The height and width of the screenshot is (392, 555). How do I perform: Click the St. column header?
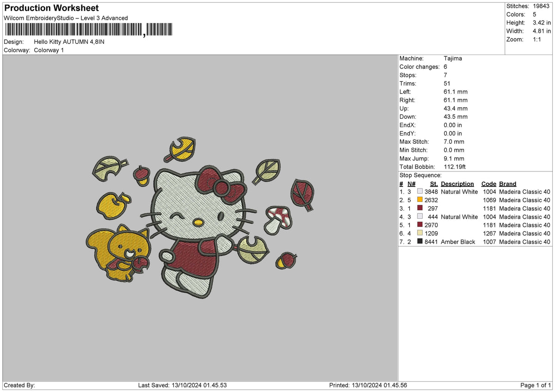coord(434,184)
